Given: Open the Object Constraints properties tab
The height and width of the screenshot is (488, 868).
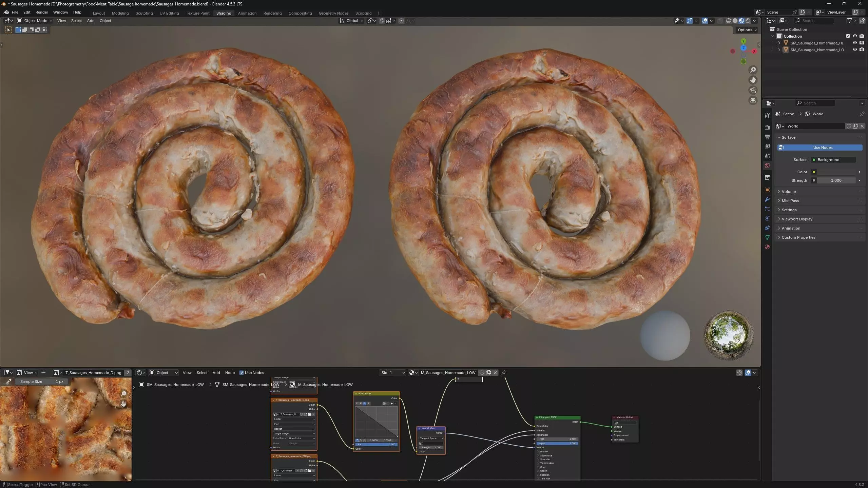Looking at the screenshot, I should [x=767, y=228].
